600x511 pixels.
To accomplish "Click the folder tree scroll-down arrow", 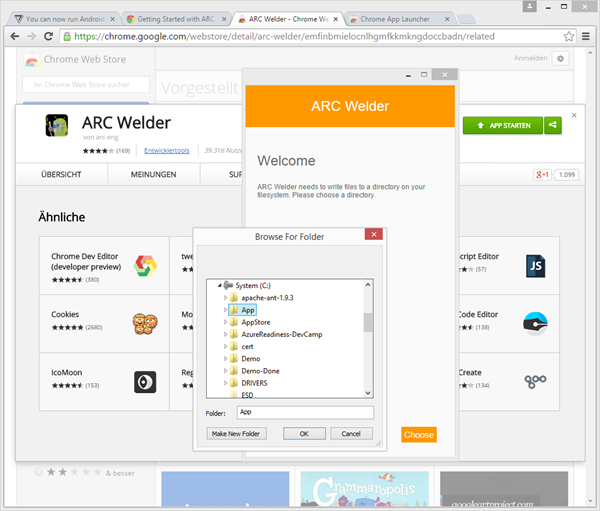I will pos(368,393).
